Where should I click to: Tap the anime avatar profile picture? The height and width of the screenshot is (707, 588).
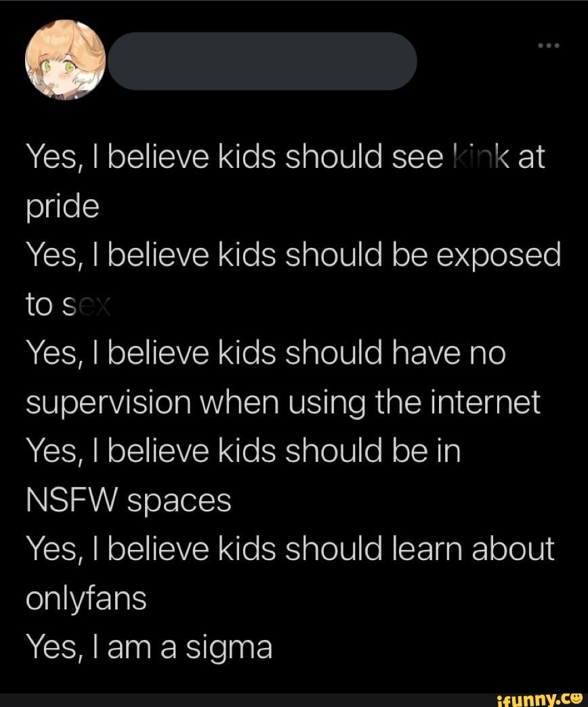point(66,60)
